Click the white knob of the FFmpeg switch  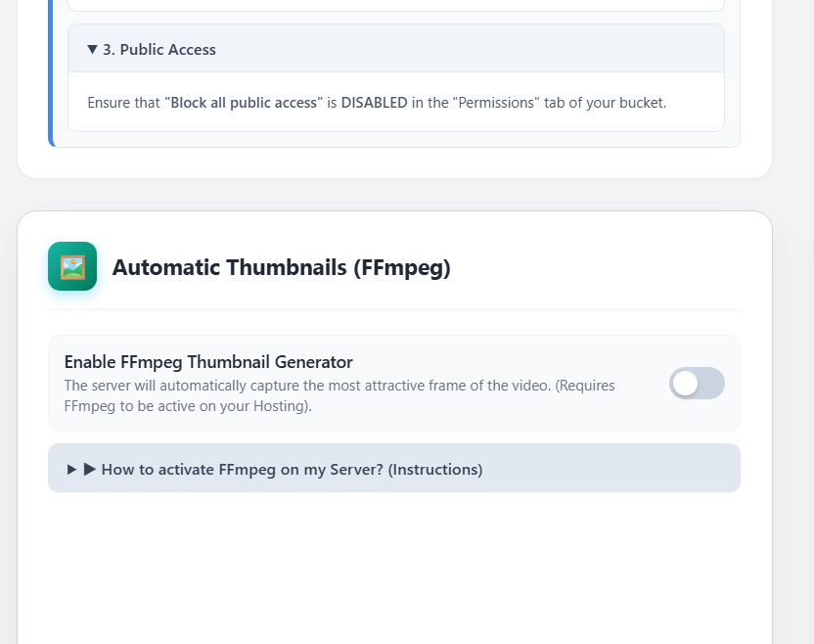click(x=686, y=384)
